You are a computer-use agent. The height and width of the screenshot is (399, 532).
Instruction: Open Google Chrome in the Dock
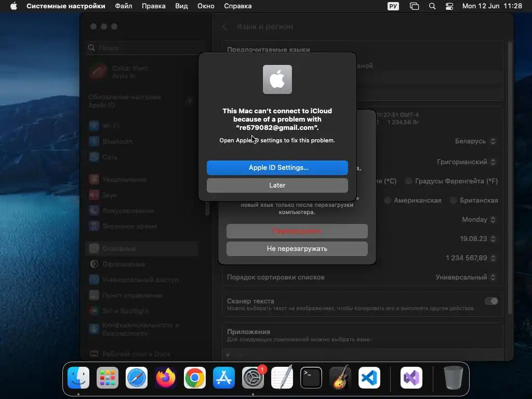tap(195, 378)
